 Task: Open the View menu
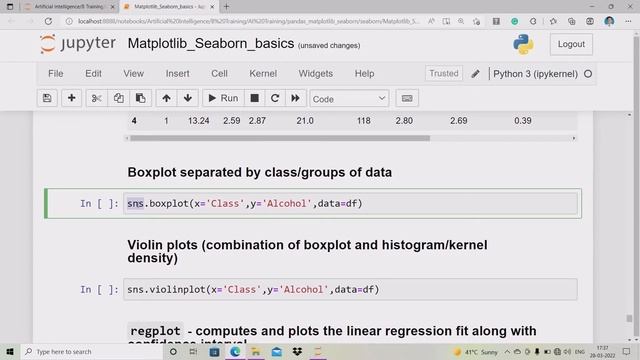[133, 73]
